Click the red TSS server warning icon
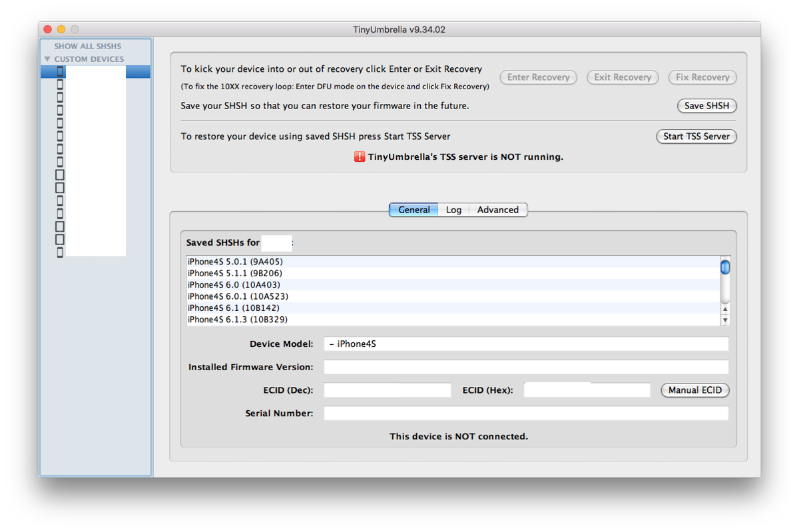This screenshot has height=532, width=799. [x=360, y=157]
